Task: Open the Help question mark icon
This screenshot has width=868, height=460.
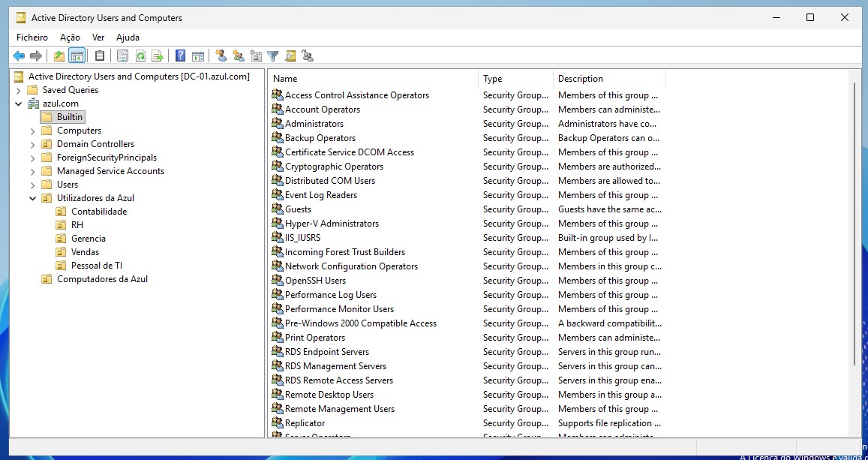Action: pos(181,56)
